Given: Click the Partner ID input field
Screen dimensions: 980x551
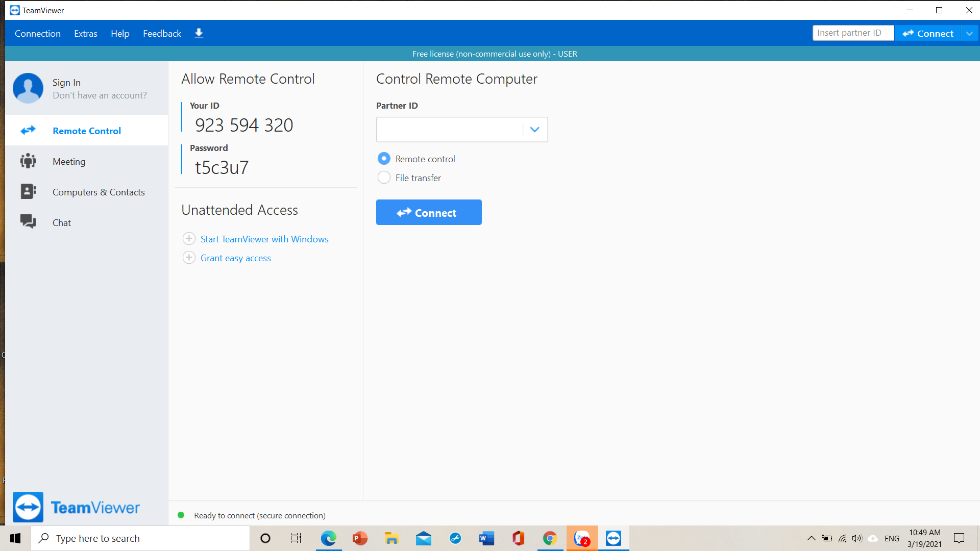Looking at the screenshot, I should click(x=450, y=130).
